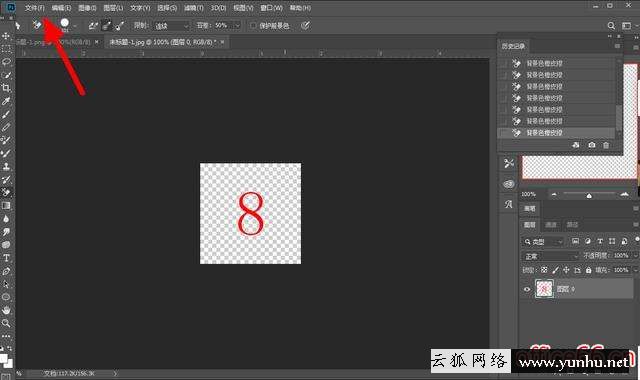Open the 限制 limits dropdown
The width and height of the screenshot is (640, 380).
171,26
